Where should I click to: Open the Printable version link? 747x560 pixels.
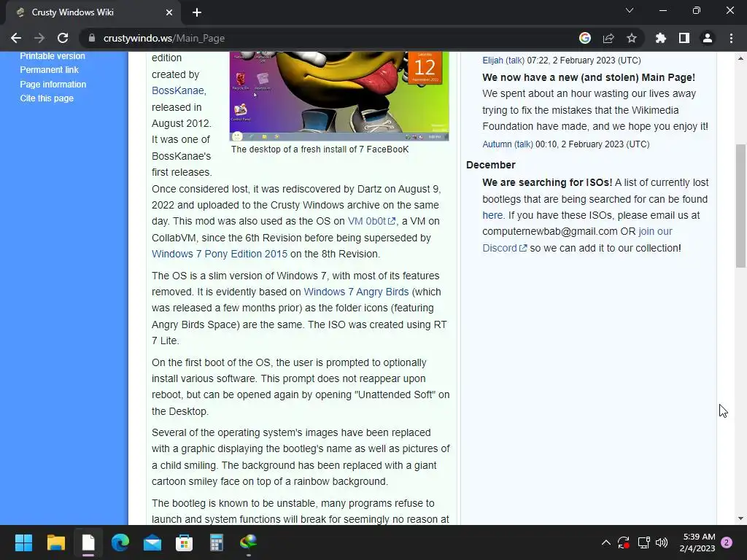click(x=53, y=55)
